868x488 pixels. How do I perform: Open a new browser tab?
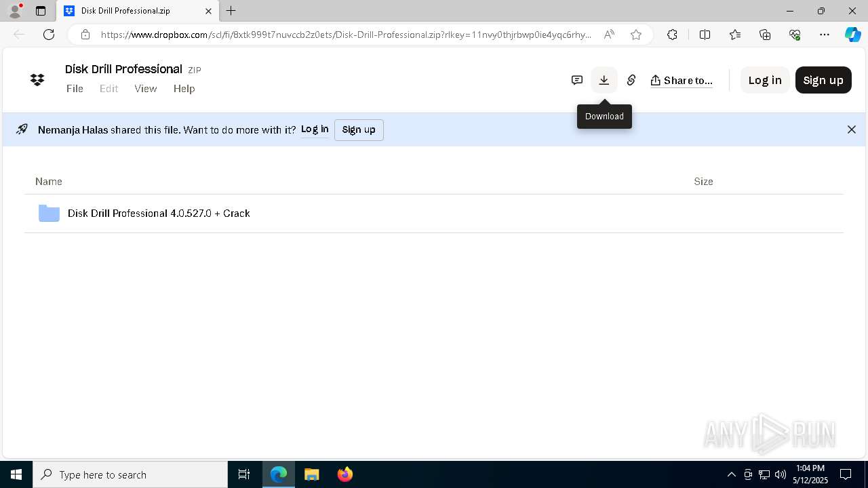pyautogui.click(x=231, y=11)
